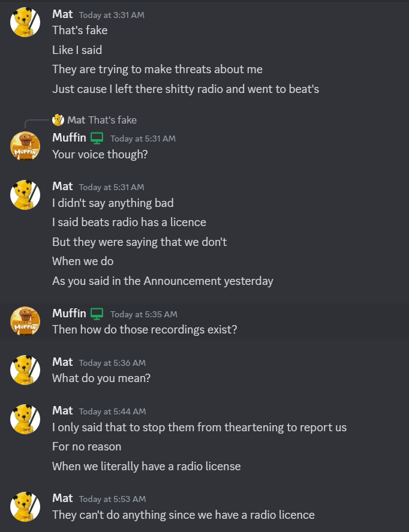The width and height of the screenshot is (409, 532).
Task: Click the 'Today at 5:53 AM' timestamp
Action: (x=112, y=499)
